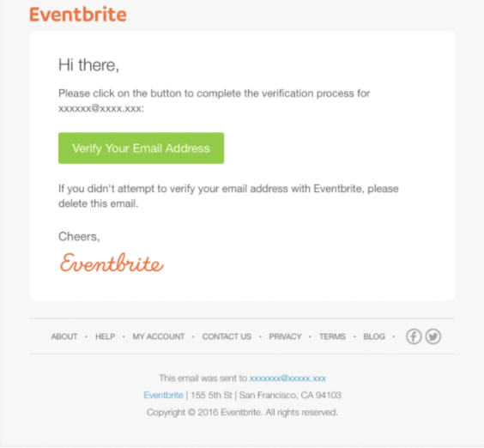Go to MY ACCOUNT footer link
The image size is (484, 448).
[159, 336]
